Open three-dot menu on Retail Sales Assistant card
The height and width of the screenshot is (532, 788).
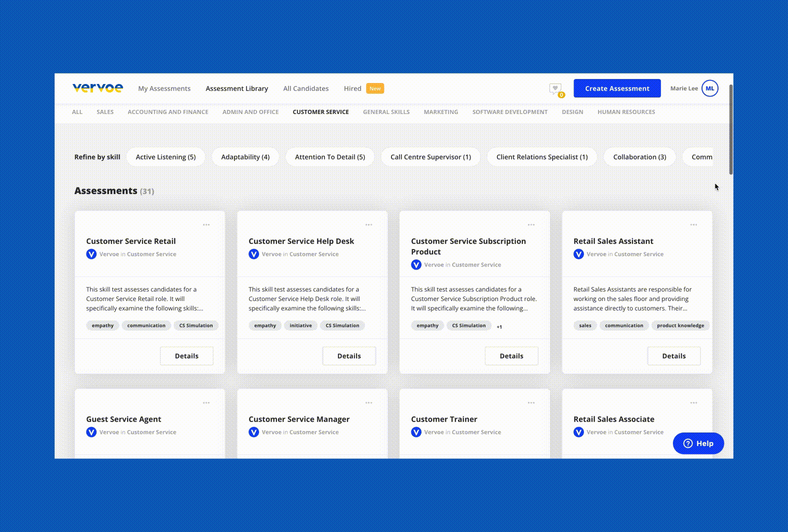pyautogui.click(x=693, y=225)
